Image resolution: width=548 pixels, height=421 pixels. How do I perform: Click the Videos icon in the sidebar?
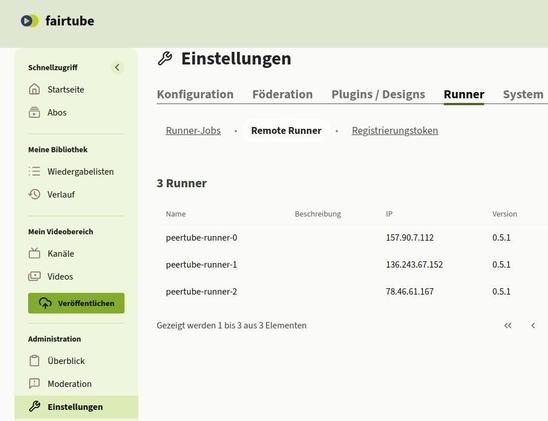[x=34, y=276]
